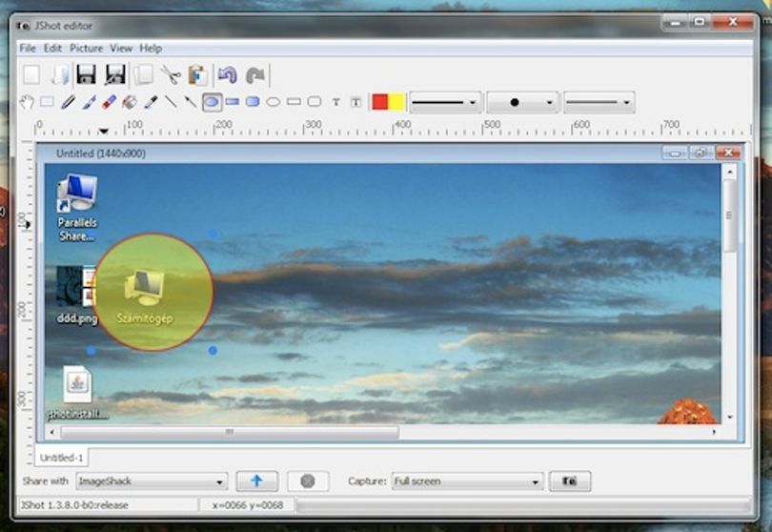Expand the ImageShack share service dropdown
Image resolution: width=772 pixels, height=532 pixels.
(152, 481)
